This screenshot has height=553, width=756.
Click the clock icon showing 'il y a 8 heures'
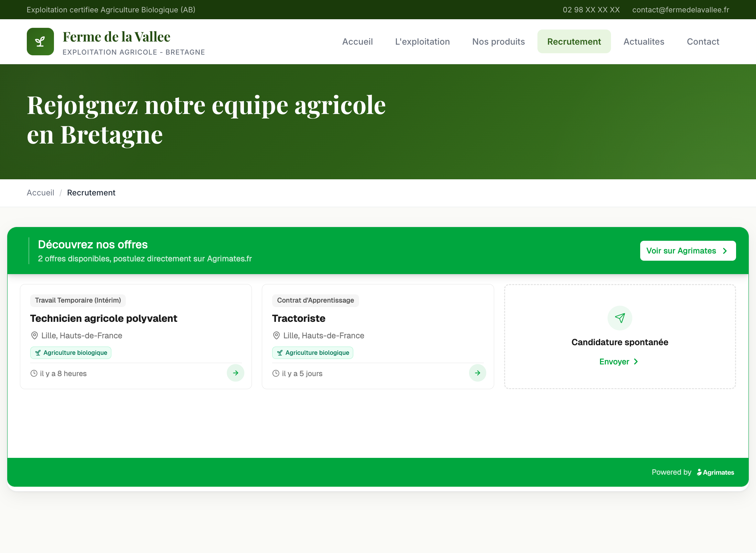(x=33, y=373)
